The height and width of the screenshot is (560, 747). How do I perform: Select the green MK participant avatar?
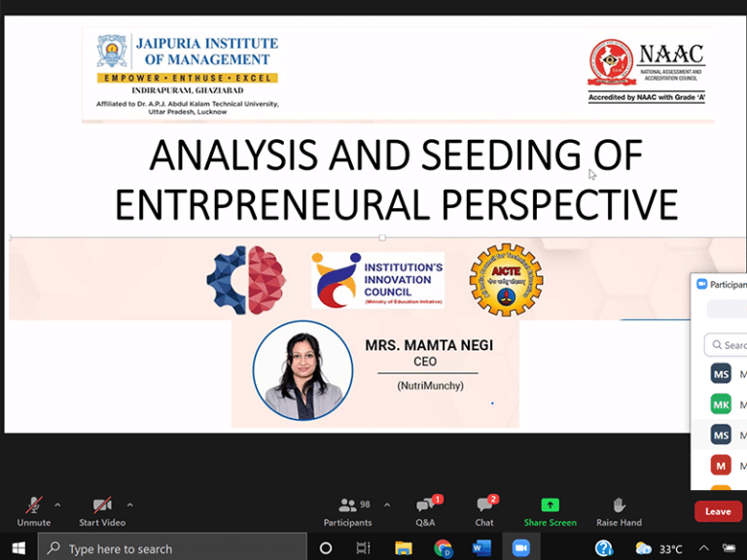[721, 404]
